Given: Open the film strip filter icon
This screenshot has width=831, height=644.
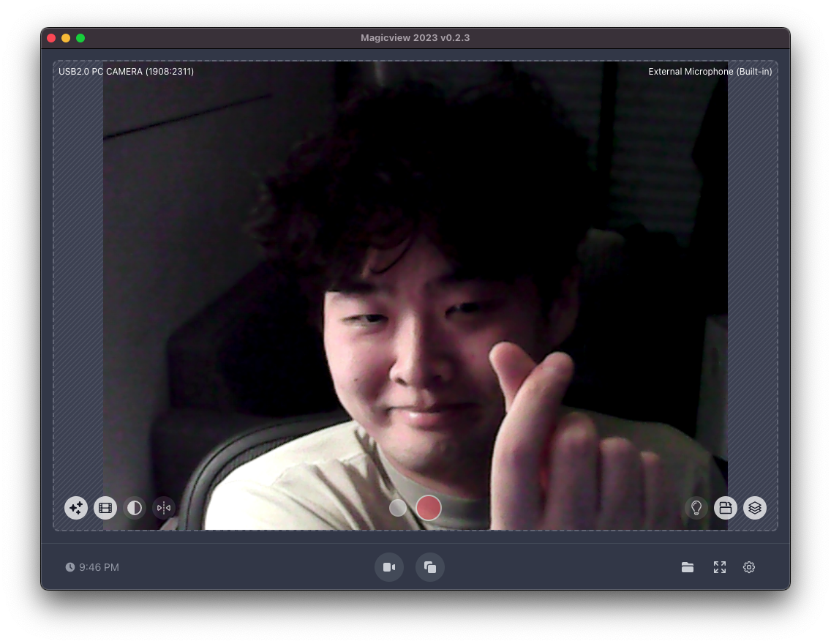Looking at the screenshot, I should click(105, 508).
